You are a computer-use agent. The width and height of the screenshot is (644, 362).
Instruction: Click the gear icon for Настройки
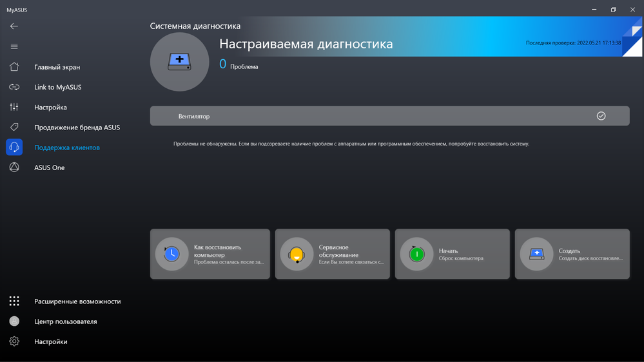coord(14,341)
